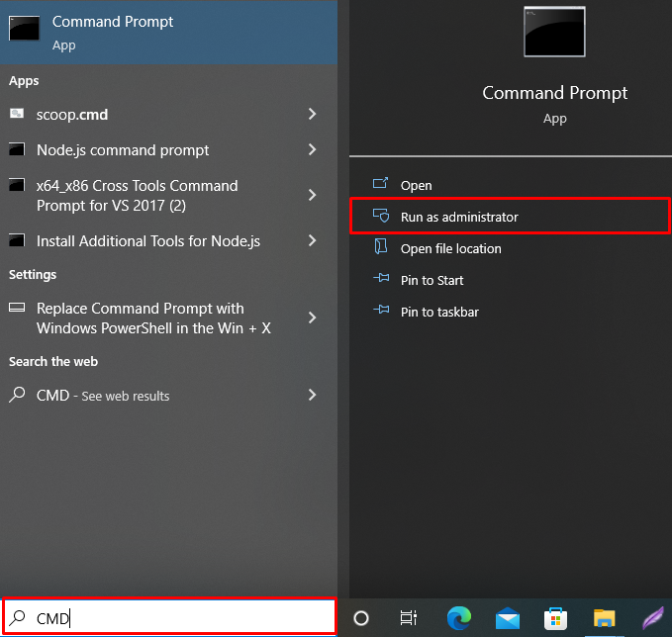Viewport: 672px width, 637px height.
Task: Click the Open file location icon
Action: (x=381, y=246)
